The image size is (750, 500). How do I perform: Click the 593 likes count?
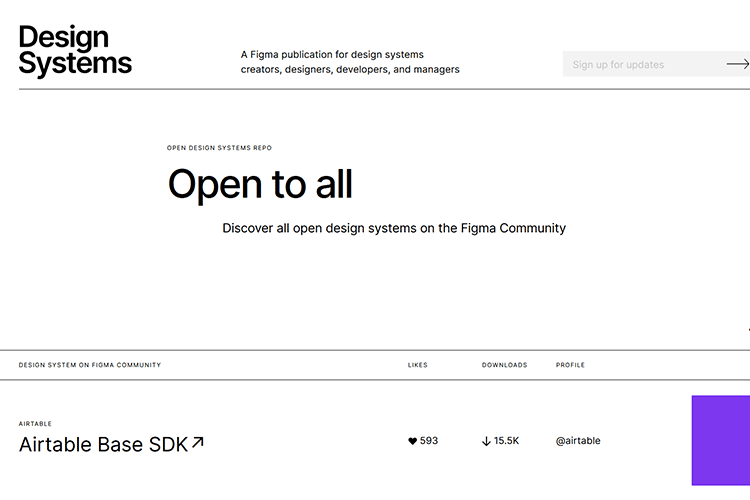pos(429,441)
